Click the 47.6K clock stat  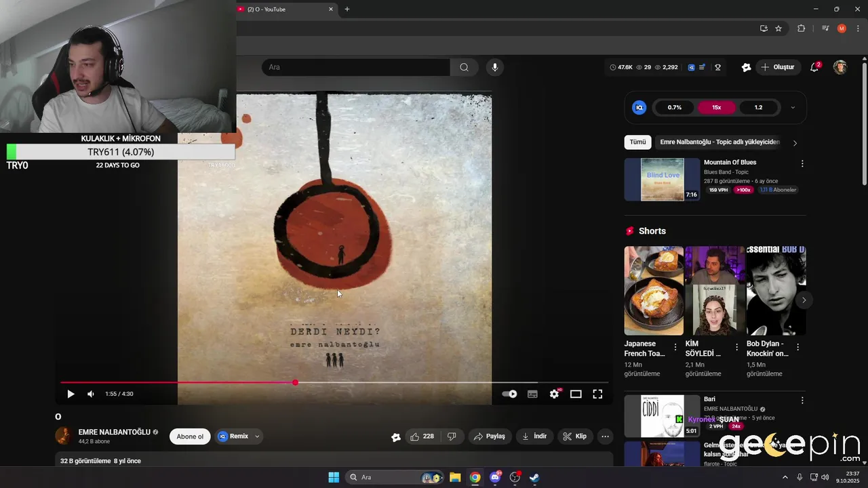[x=621, y=67]
